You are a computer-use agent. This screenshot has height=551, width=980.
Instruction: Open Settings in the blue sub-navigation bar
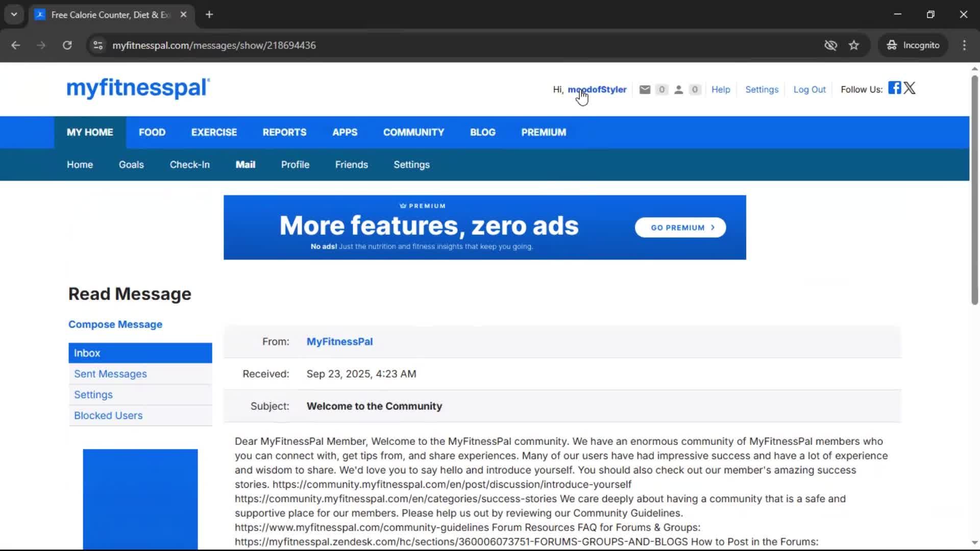411,165
